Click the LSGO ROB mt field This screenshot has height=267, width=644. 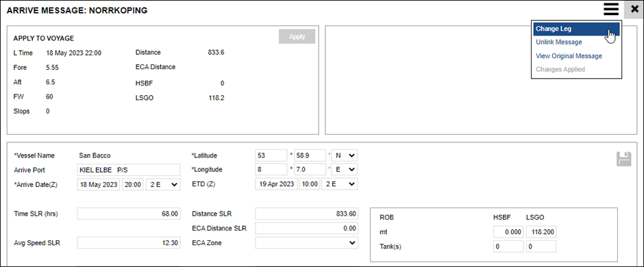541,232
